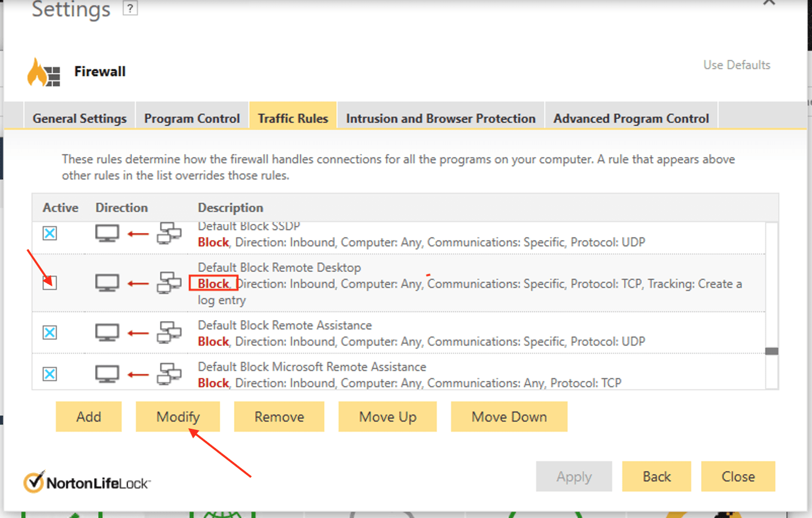This screenshot has height=518, width=812.
Task: Disable the Default Block Microsoft Remote Assistance checkbox
Action: tap(50, 374)
